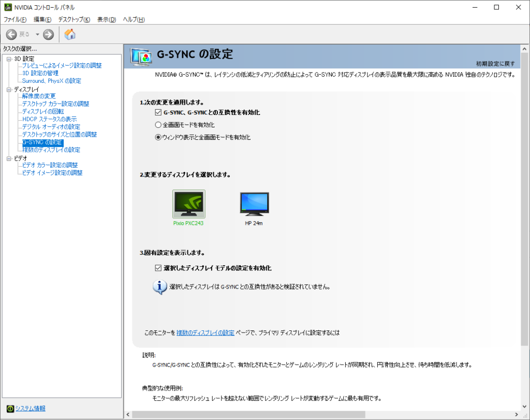Close the NVIDIA Control Panel window
Screen dimensions: 530x420
point(519,7)
